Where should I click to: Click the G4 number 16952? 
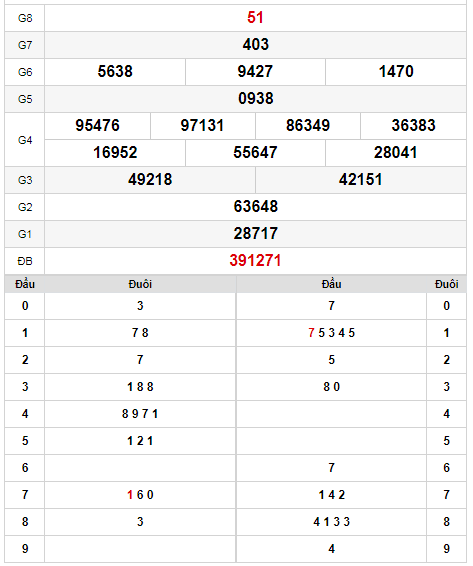pos(115,152)
